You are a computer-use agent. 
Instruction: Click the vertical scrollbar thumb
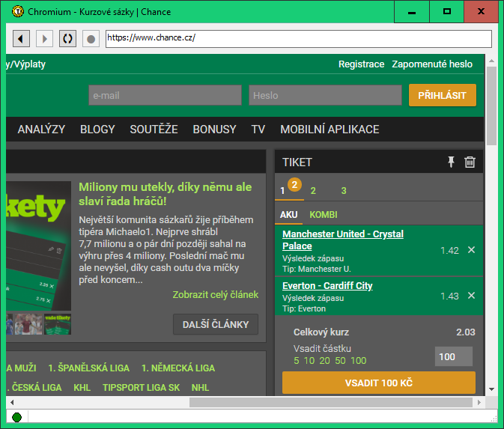click(491, 106)
